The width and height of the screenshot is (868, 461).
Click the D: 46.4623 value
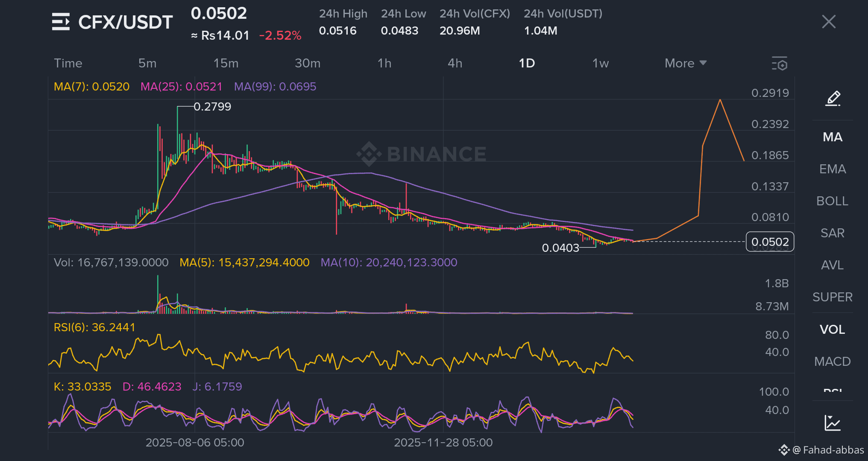click(x=152, y=387)
